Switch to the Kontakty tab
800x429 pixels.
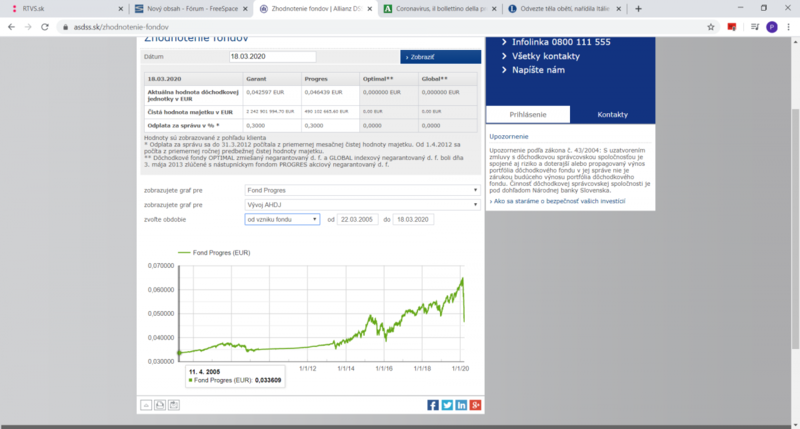(x=612, y=114)
